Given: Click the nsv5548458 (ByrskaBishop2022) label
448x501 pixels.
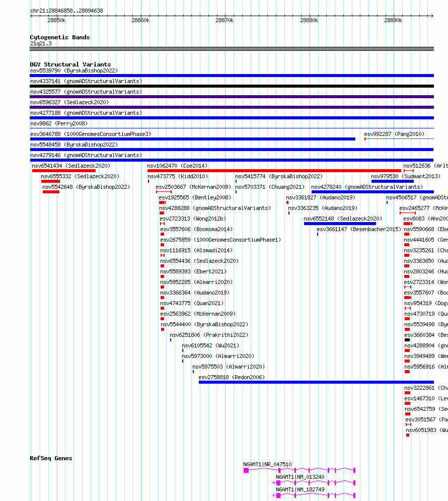Looking at the screenshot, I should [x=74, y=145].
